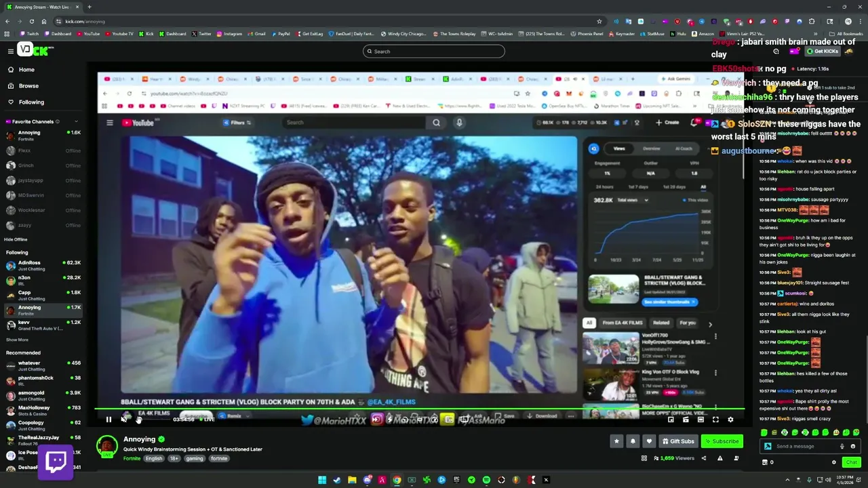Viewport: 868px width, 488px height.
Task: Click the LIVE indicator in player
Action: [208, 420]
